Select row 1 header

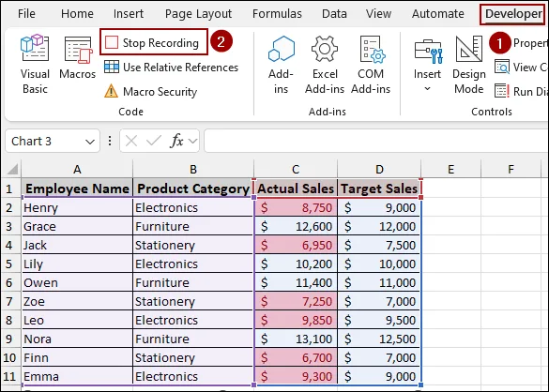10,188
